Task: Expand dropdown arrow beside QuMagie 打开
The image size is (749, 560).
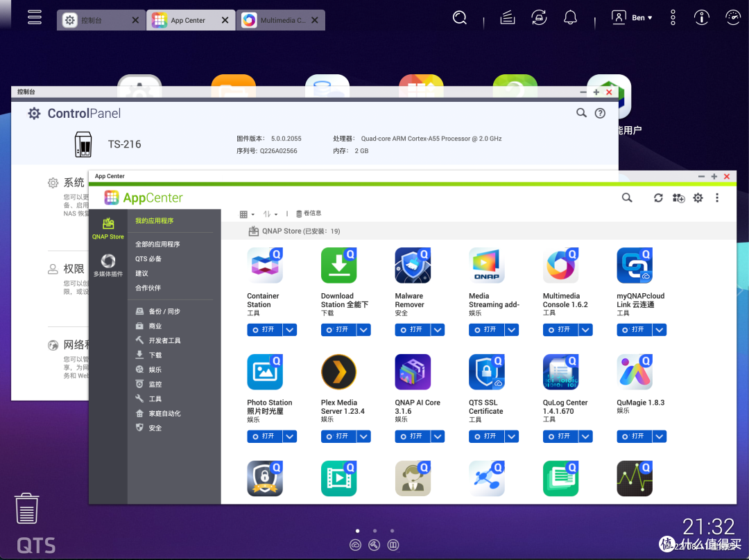Action: click(x=660, y=437)
